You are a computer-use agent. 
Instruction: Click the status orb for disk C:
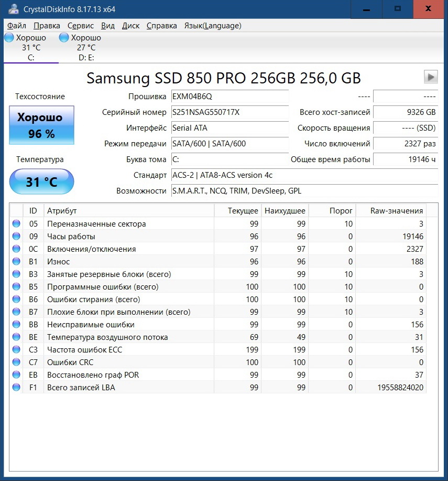click(x=9, y=37)
